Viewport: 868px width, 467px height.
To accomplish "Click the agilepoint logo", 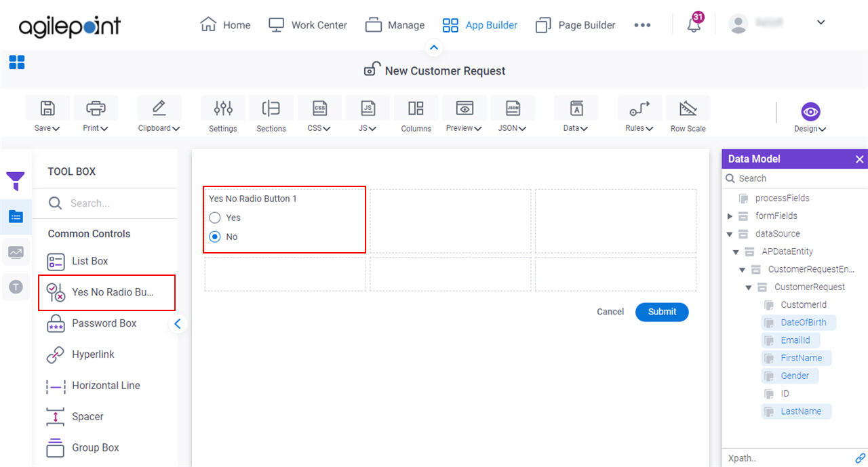I will 70,26.
